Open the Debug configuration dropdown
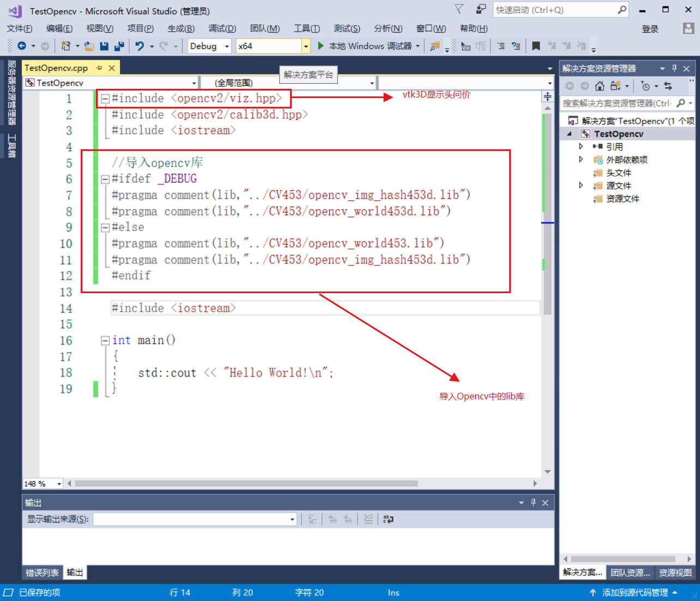 (x=228, y=46)
